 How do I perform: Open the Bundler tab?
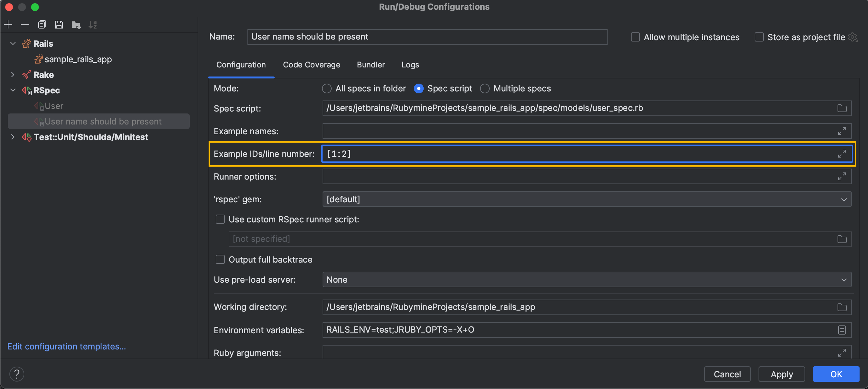click(370, 65)
